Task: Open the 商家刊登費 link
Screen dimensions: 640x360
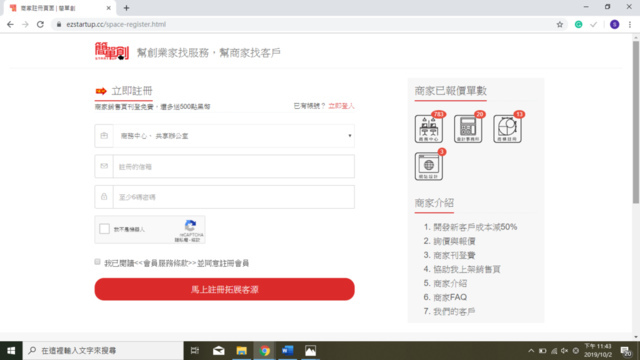Action: 454,255
